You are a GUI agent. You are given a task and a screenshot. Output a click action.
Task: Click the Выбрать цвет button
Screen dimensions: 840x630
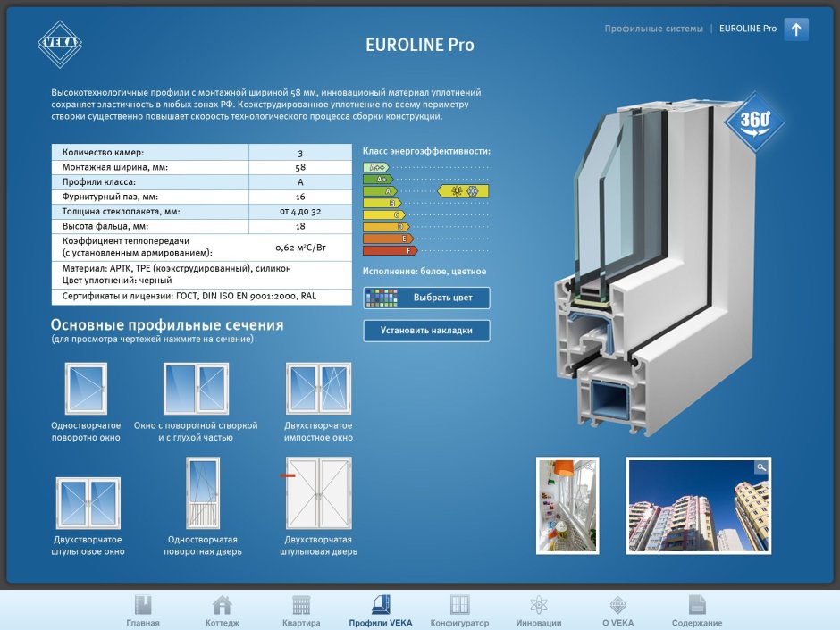tap(426, 298)
